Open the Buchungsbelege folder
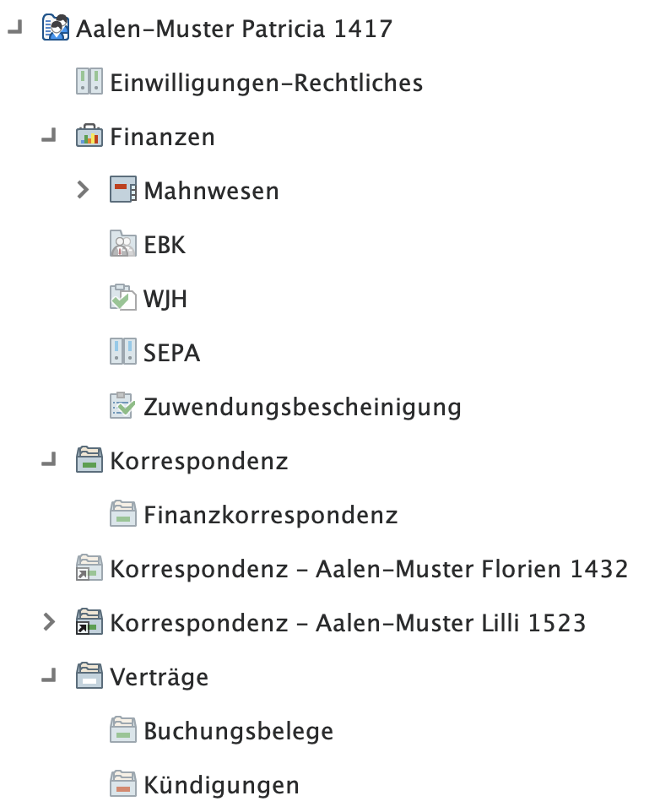 (x=236, y=731)
